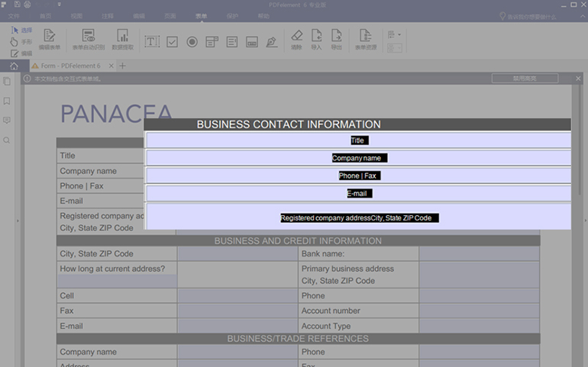Click the eraser clear form icon
This screenshot has width=588, height=367.
click(x=296, y=37)
